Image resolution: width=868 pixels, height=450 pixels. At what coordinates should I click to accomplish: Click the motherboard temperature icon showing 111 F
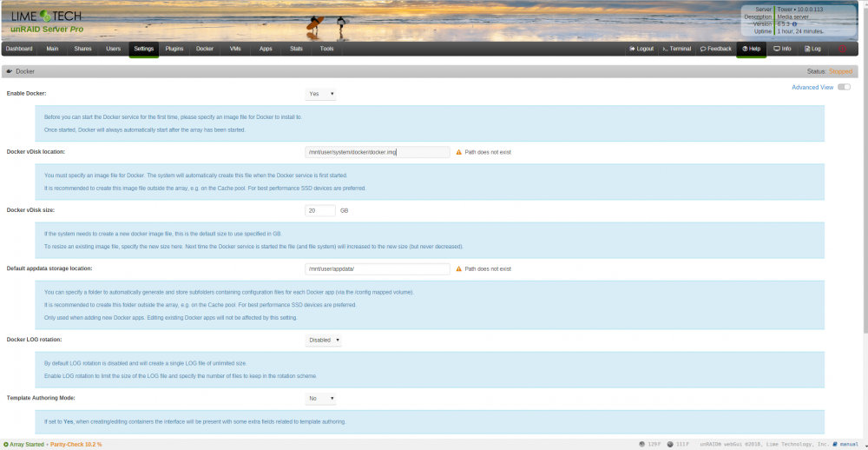click(670, 444)
